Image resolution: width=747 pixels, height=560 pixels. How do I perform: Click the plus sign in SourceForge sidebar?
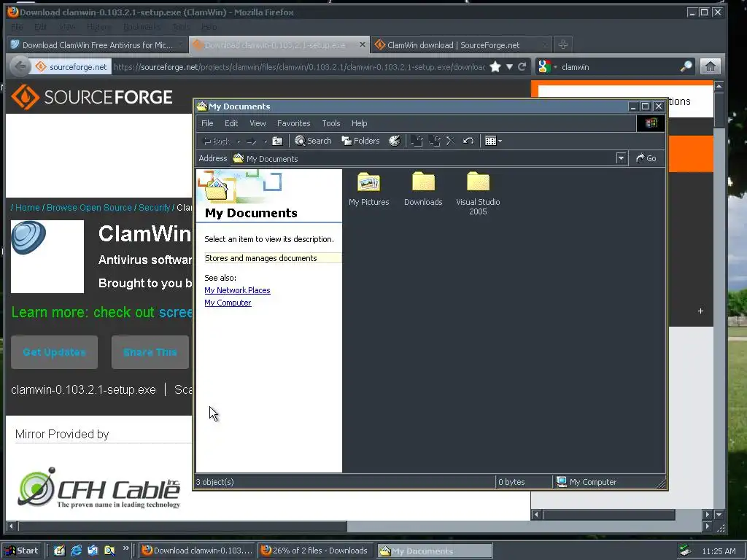click(x=700, y=311)
